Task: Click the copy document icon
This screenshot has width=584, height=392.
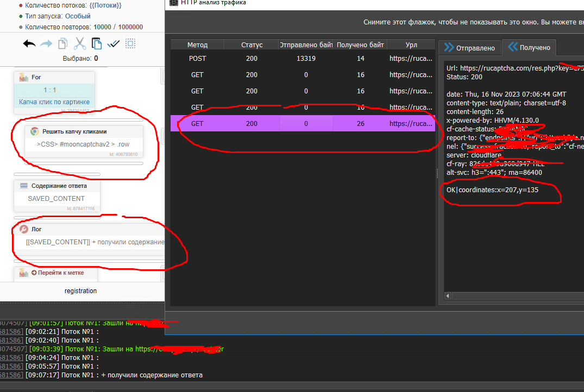Action: [x=63, y=44]
